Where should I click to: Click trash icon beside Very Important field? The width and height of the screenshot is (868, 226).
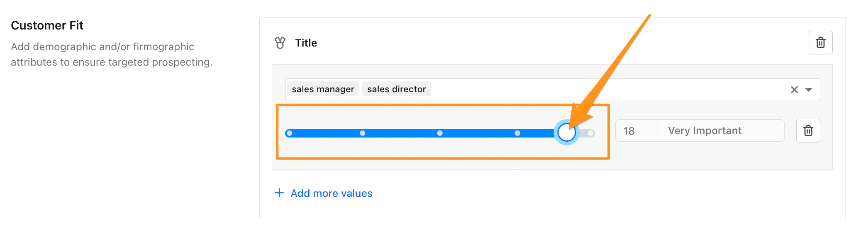(x=808, y=131)
